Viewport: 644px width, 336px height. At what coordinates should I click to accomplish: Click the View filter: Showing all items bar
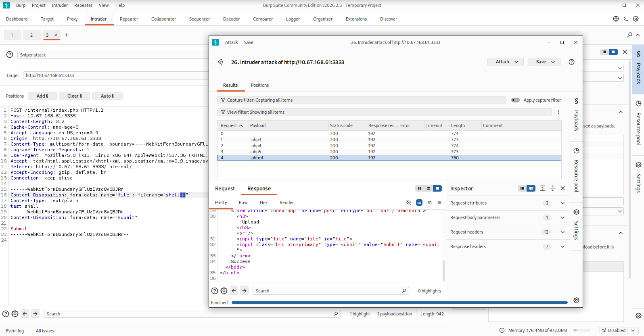[384, 112]
